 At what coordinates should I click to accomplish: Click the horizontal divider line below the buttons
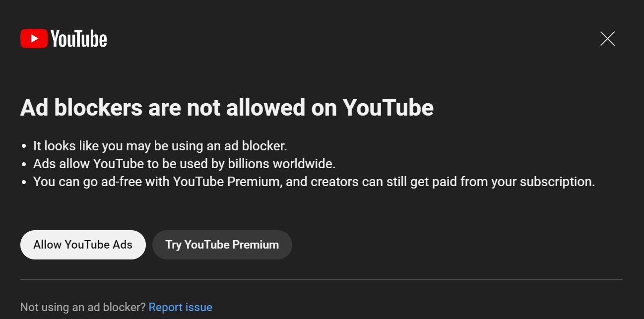[x=322, y=280]
